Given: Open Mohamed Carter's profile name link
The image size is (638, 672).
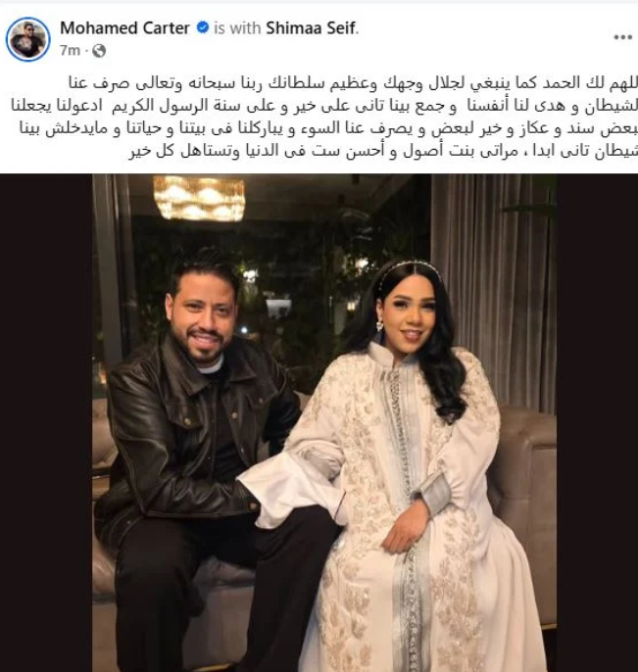Looking at the screenshot, I should coord(124,28).
